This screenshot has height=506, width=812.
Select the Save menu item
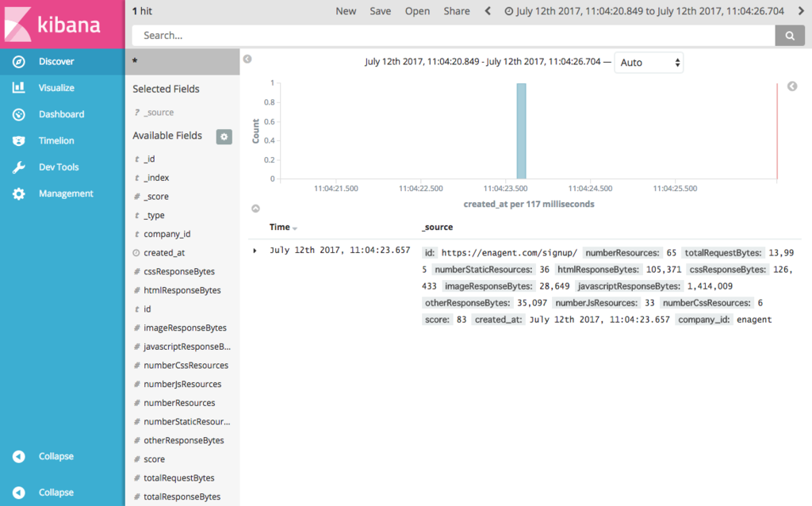380,11
